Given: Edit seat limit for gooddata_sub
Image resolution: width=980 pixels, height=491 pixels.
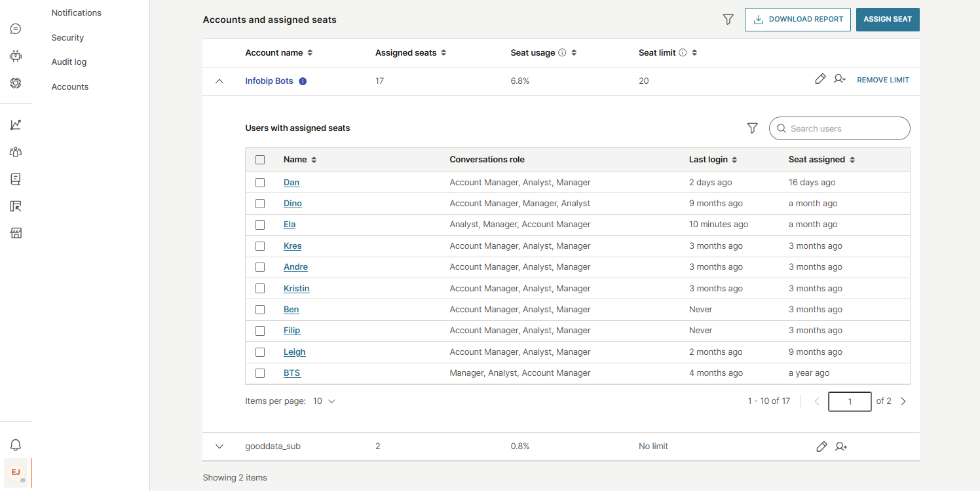Looking at the screenshot, I should 821,446.
